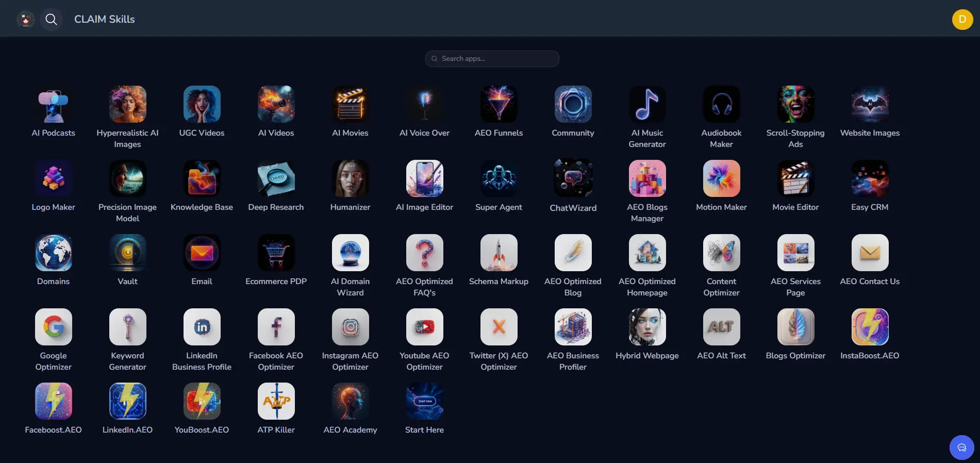Open the Easy CRM app
This screenshot has height=463, width=980.
tap(870, 178)
